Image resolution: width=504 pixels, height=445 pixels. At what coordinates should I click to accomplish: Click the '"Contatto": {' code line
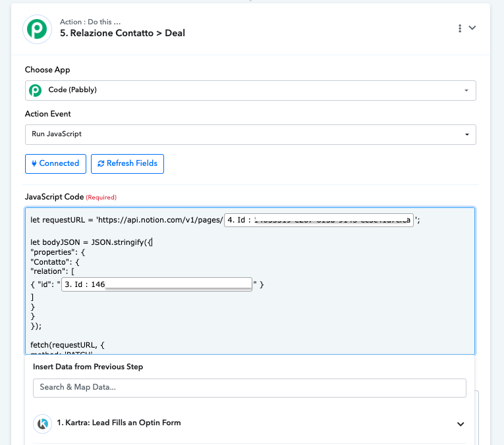55,262
